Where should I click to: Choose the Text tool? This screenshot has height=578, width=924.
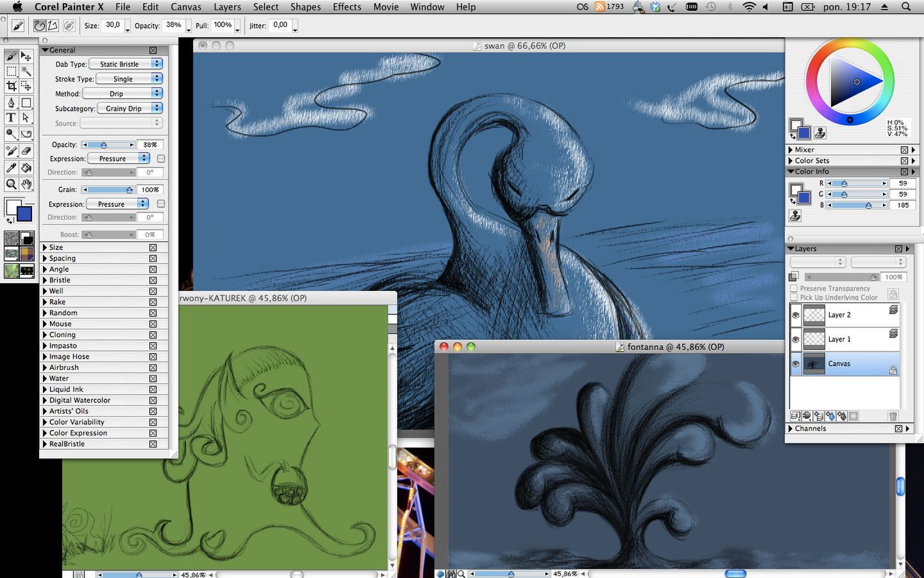point(11,118)
